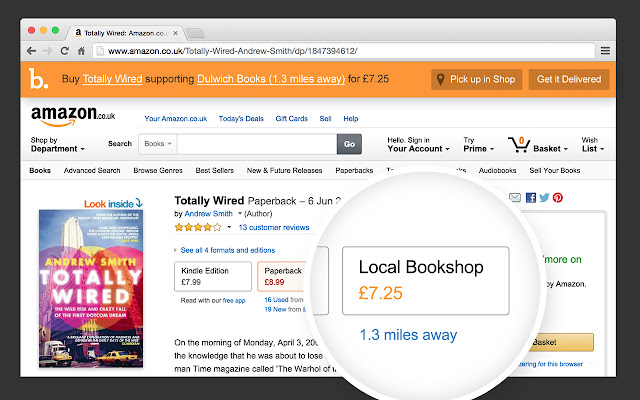
Task: Click the Amazon search text box
Action: pyautogui.click(x=257, y=144)
